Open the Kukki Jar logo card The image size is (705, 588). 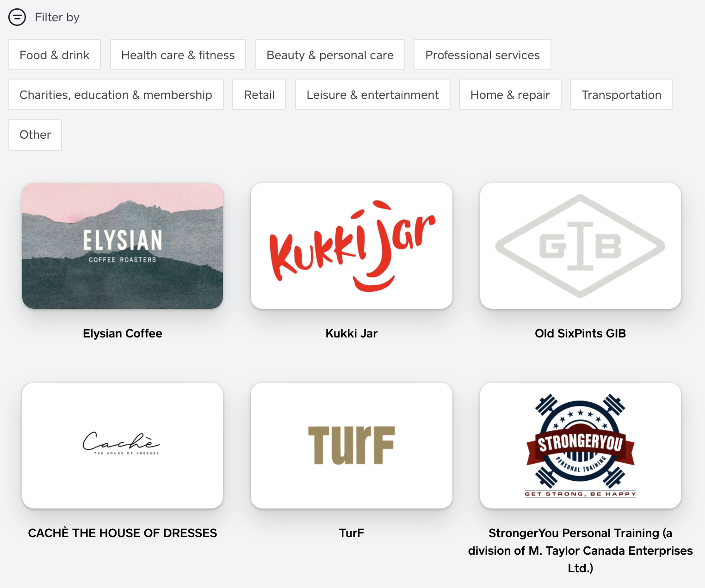tap(352, 246)
